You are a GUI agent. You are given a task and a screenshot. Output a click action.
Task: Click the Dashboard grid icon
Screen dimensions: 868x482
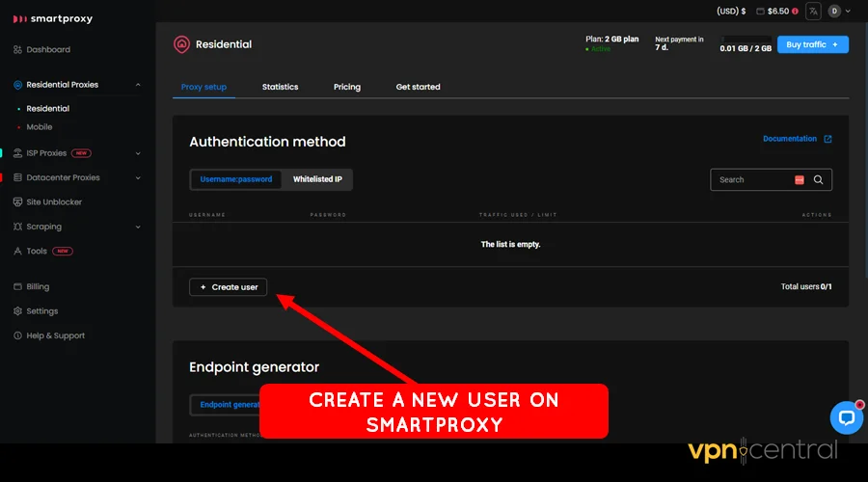click(x=17, y=49)
